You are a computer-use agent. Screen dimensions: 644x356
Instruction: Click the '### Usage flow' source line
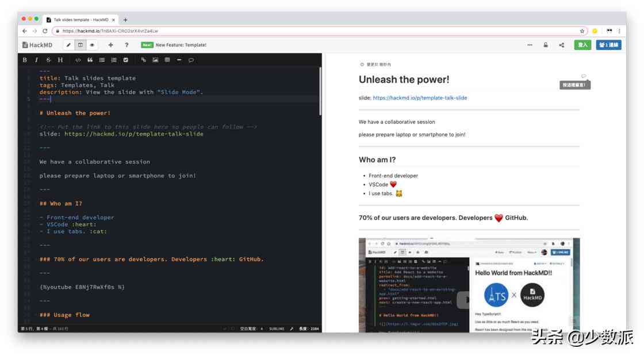[64, 315]
